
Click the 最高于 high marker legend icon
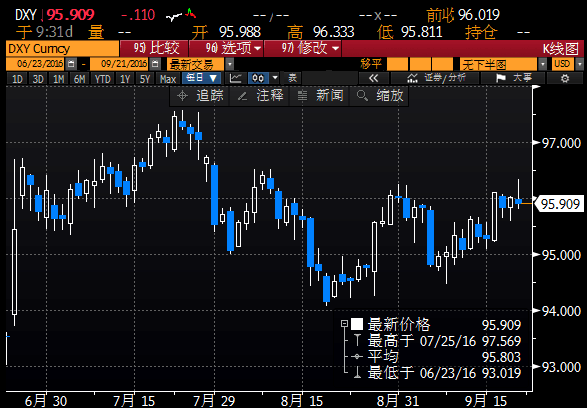point(357,341)
